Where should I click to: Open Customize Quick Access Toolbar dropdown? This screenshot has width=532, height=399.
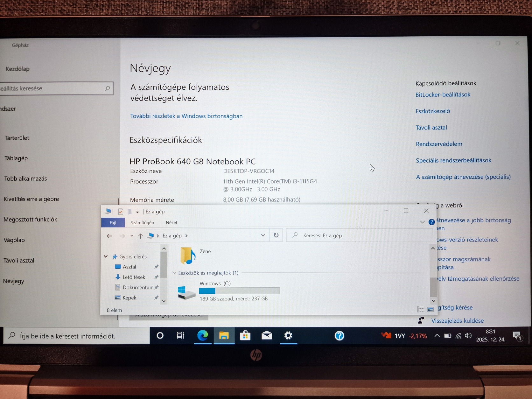pos(137,212)
